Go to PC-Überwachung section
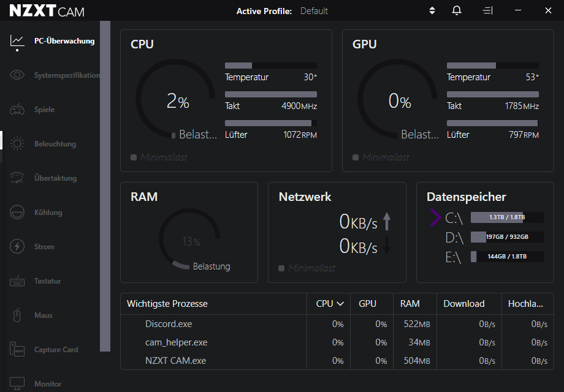The height and width of the screenshot is (392, 564). click(64, 41)
